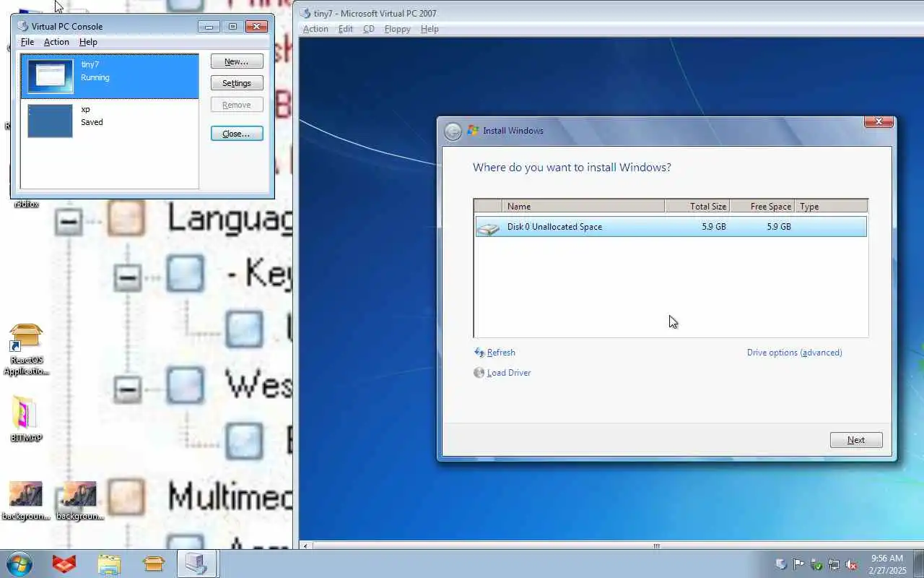Click the Windows flag icon beside Install Windows
This screenshot has height=578, width=924.
(474, 131)
